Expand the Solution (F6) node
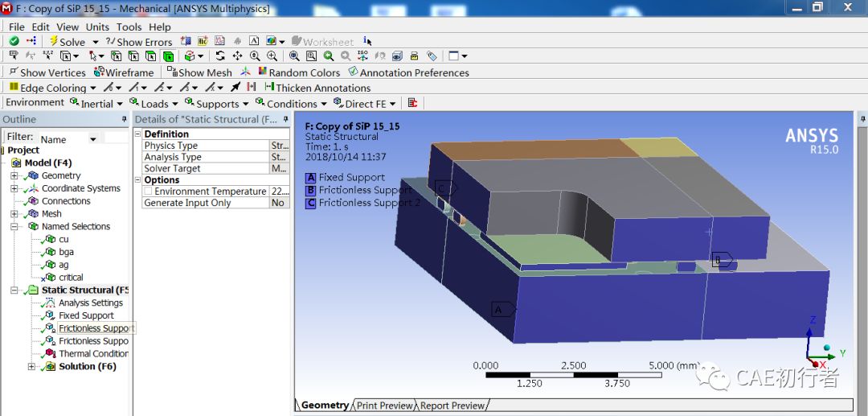This screenshot has height=416, width=868. tap(31, 367)
